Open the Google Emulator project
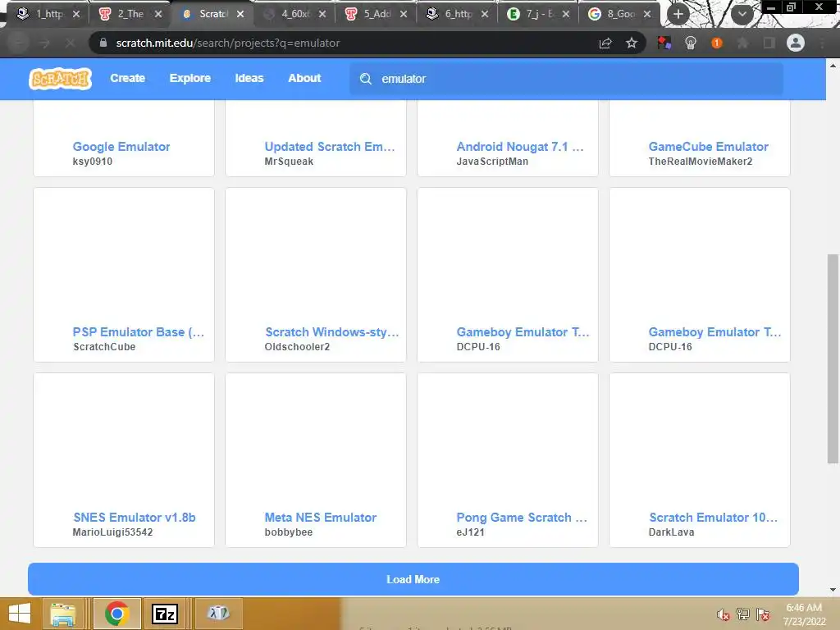Image resolution: width=840 pixels, height=630 pixels. [x=121, y=147]
